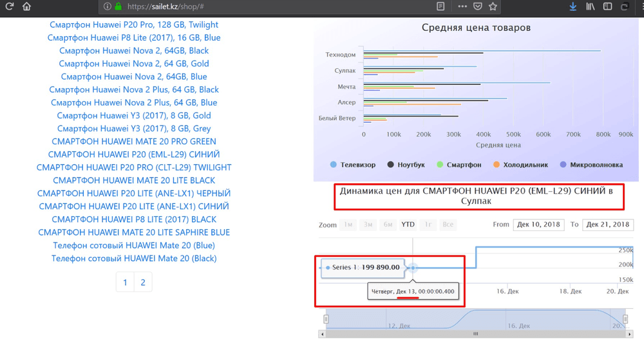644x343 pixels.
Task: Open СМАРТФОН HUAWEI P20 (EML-L29) СИНИЙ link
Action: click(134, 154)
